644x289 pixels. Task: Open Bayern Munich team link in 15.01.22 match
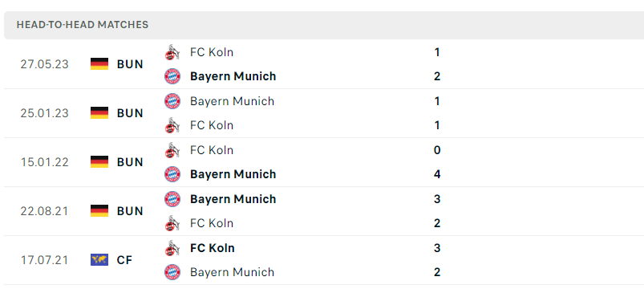(233, 174)
